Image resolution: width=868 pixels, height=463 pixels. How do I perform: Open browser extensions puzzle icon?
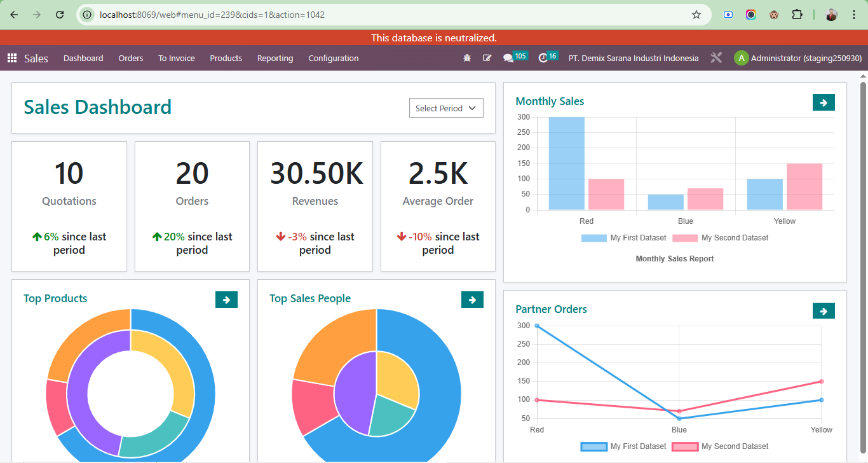[x=797, y=15]
